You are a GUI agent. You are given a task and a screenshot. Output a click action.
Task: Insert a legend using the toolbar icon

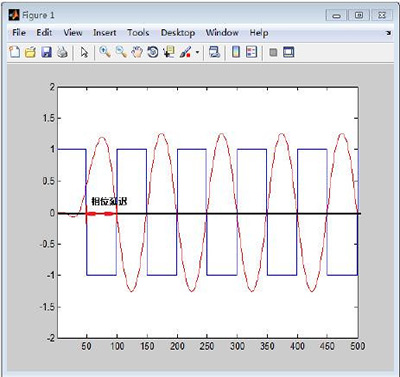click(x=252, y=52)
